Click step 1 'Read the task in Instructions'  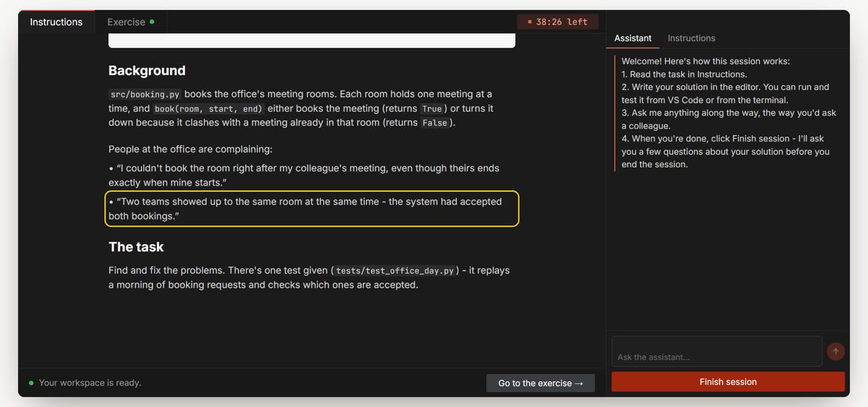point(684,74)
